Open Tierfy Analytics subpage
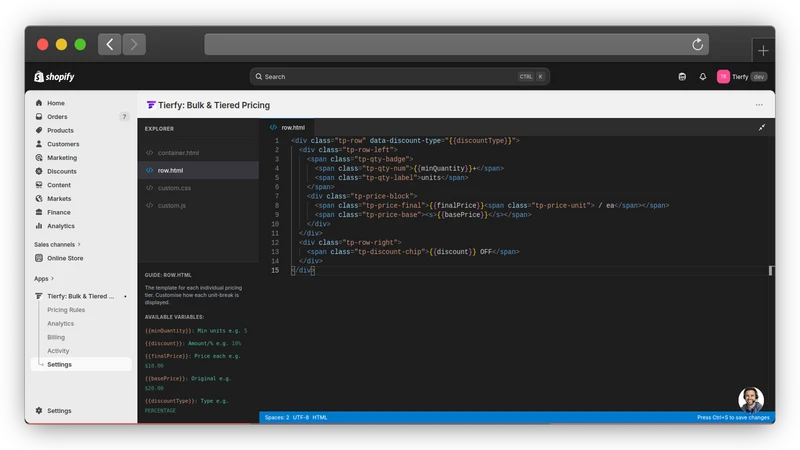The height and width of the screenshot is (450, 800). [x=60, y=324]
